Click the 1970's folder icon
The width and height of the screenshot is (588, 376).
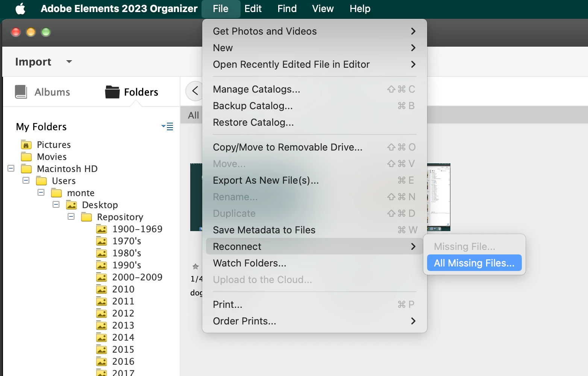pyautogui.click(x=102, y=241)
